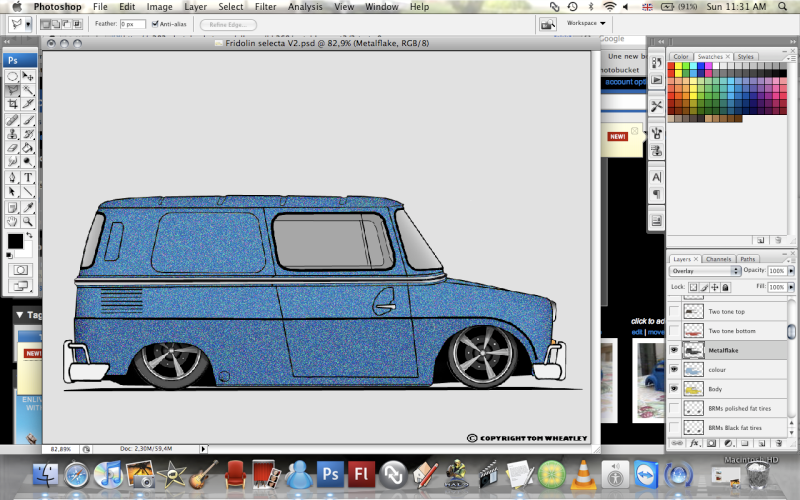Toggle the Anti-alias checkbox
The width and height of the screenshot is (800, 500).
point(155,24)
